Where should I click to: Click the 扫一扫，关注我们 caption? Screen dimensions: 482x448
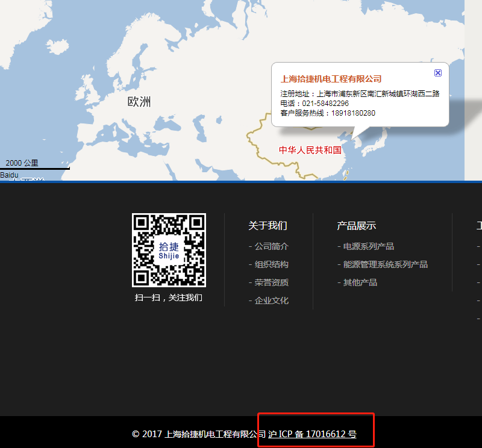(168, 297)
